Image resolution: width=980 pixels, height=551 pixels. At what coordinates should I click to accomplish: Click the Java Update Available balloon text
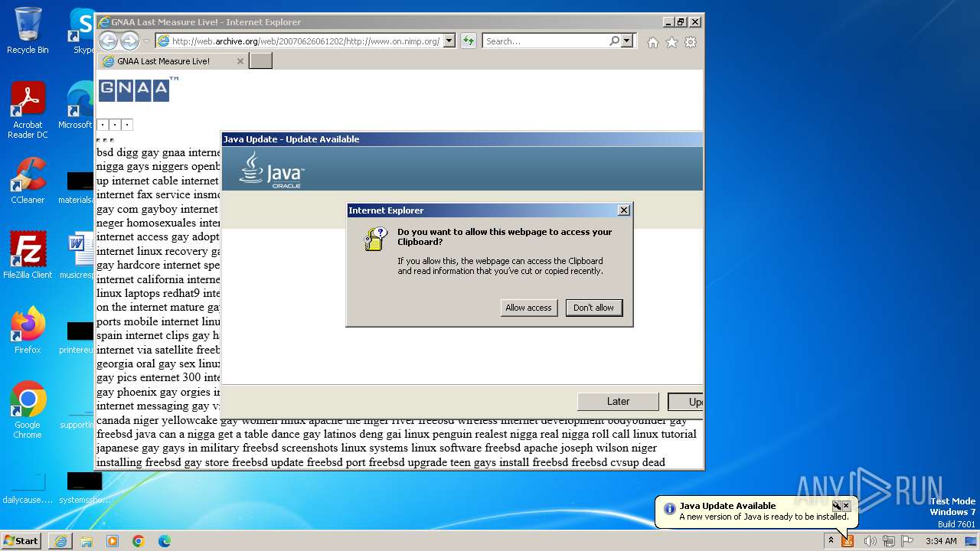point(727,506)
